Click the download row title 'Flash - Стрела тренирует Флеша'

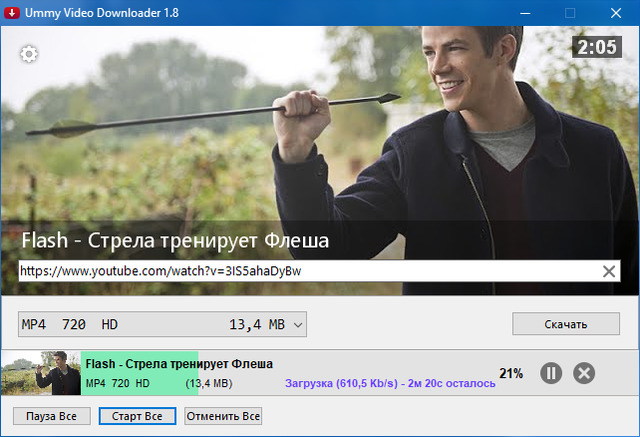coord(179,364)
